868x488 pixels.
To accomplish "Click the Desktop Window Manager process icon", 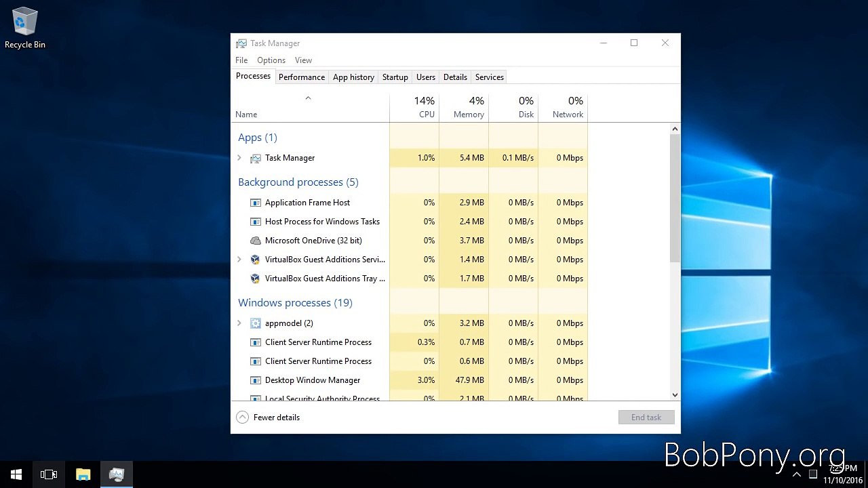I will point(256,380).
